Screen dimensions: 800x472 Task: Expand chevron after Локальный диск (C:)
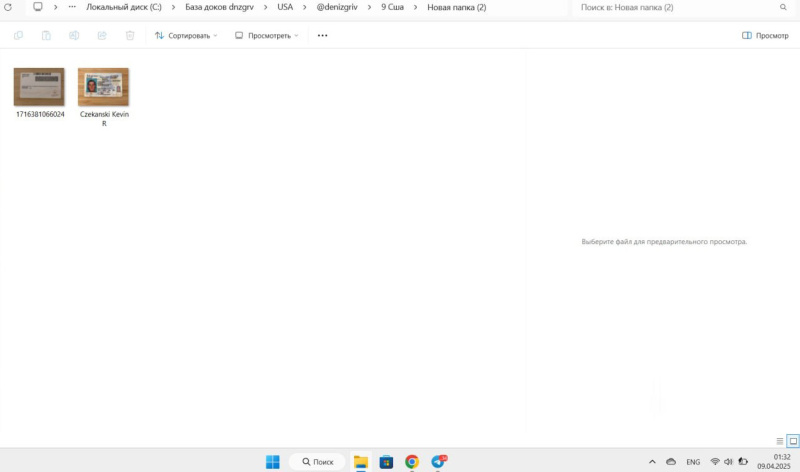click(173, 7)
